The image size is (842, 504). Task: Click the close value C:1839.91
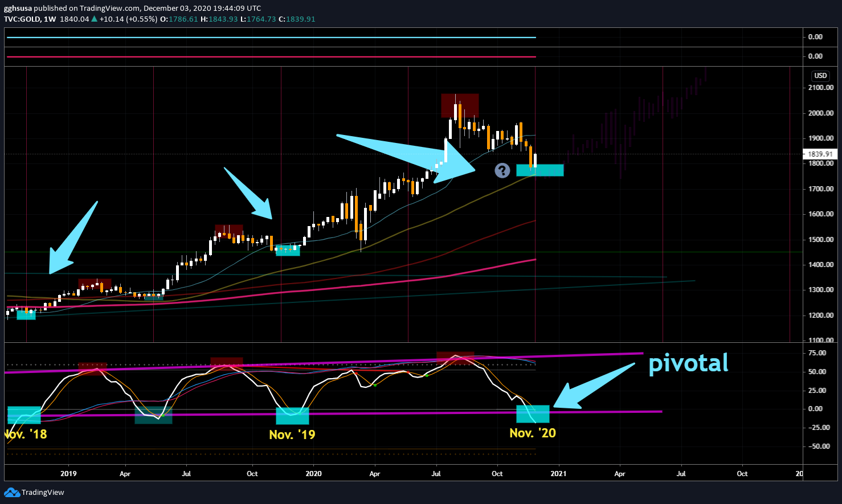click(296, 19)
